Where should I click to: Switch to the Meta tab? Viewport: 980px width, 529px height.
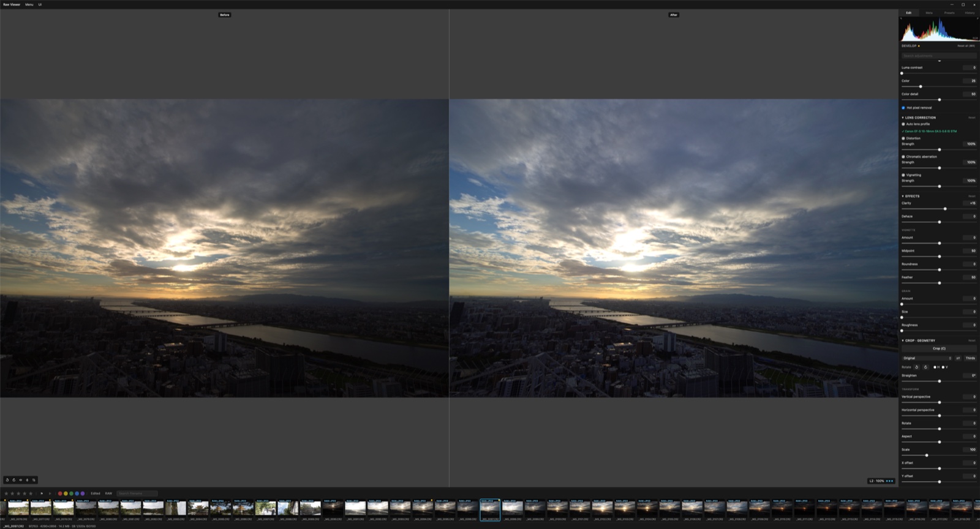click(x=929, y=13)
